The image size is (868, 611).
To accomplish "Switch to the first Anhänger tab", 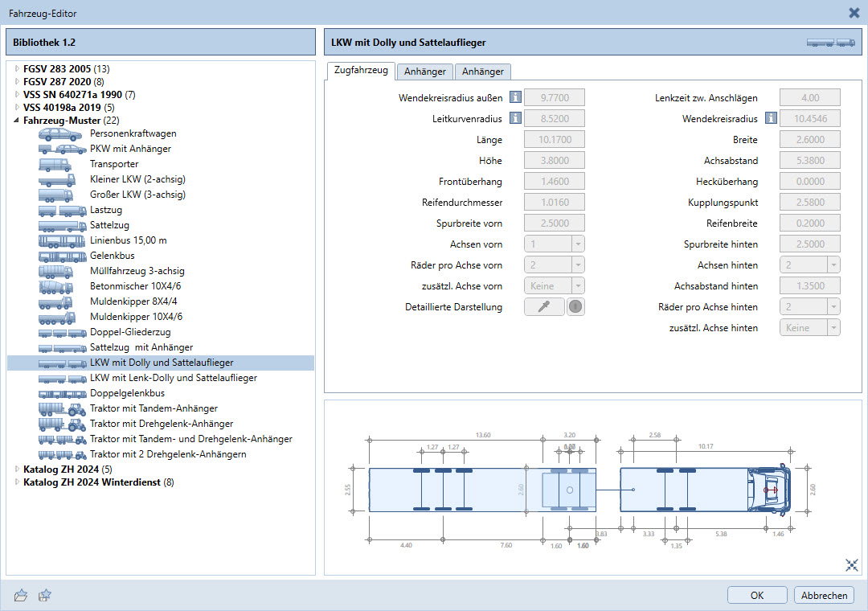I will click(425, 72).
